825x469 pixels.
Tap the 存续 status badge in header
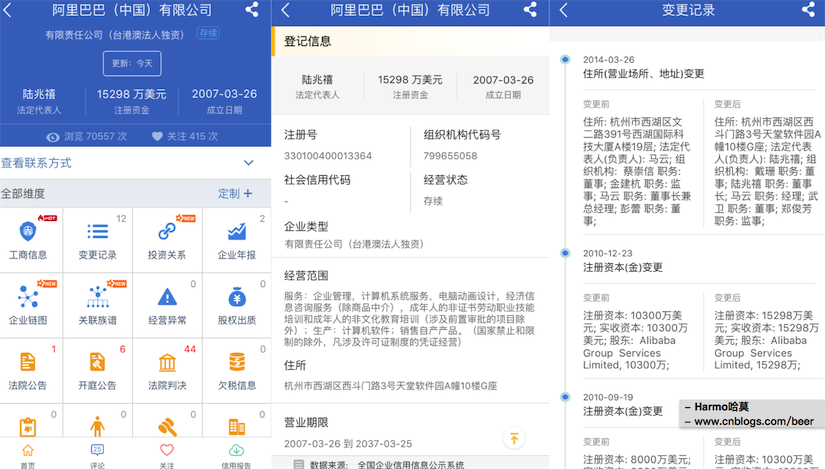coord(208,33)
